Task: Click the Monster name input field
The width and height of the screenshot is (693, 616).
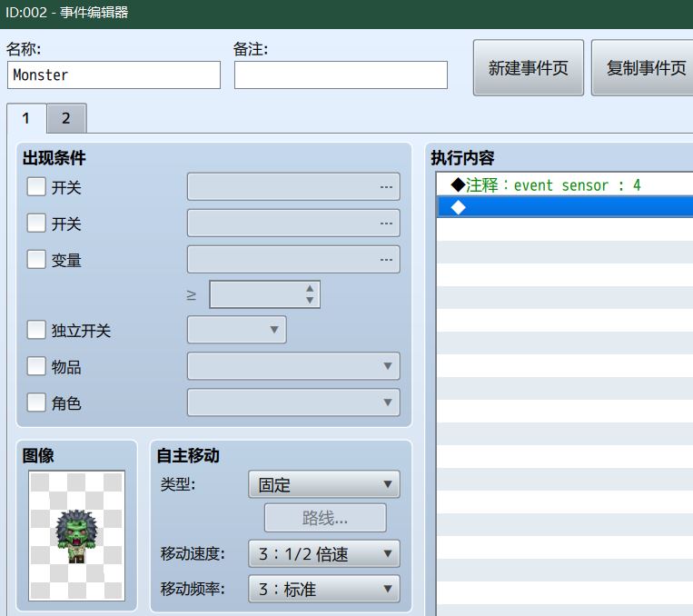Action: click(x=114, y=75)
